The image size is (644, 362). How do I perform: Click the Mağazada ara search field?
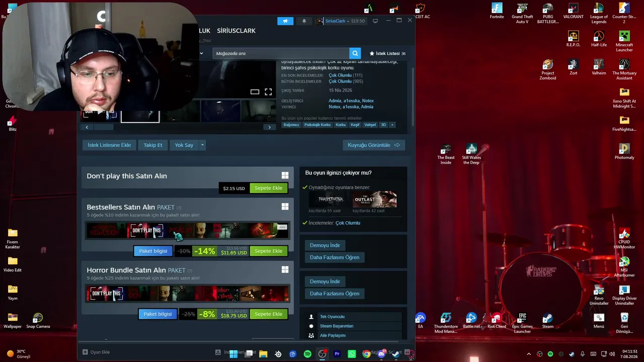point(281,53)
